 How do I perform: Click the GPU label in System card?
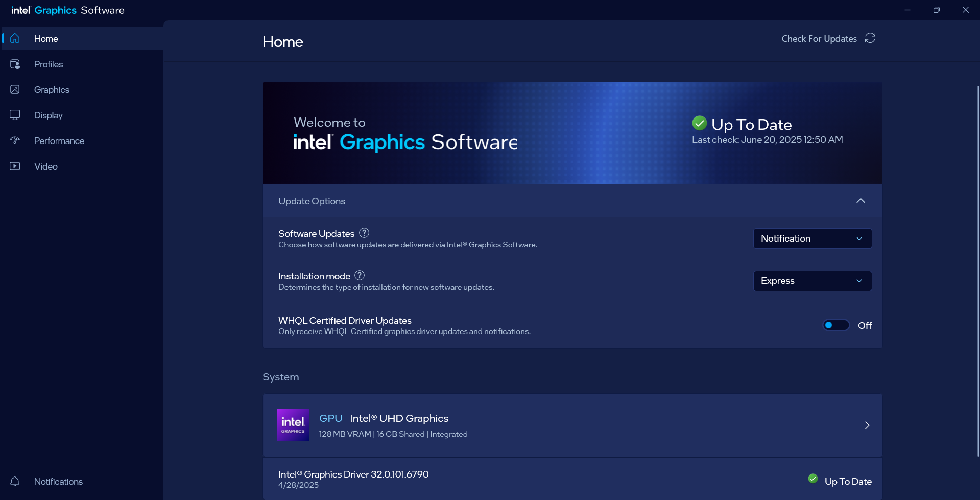pos(330,418)
